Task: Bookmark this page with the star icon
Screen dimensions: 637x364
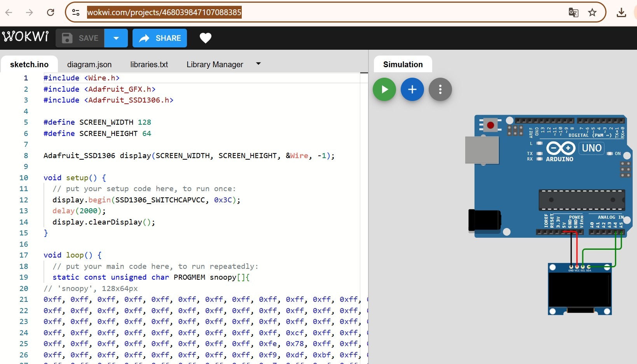Action: click(592, 12)
